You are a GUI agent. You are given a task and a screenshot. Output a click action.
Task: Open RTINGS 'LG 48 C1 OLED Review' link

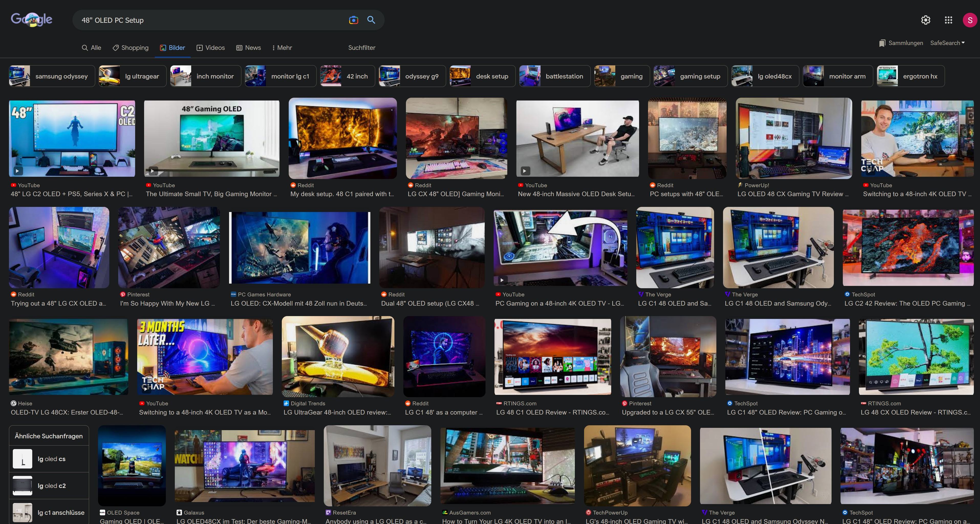553,412
